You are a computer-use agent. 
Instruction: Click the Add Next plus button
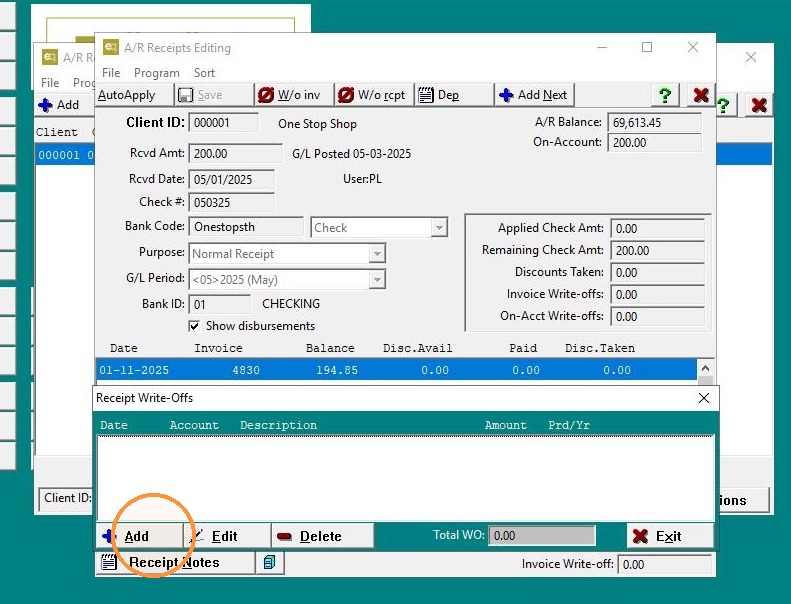(534, 95)
